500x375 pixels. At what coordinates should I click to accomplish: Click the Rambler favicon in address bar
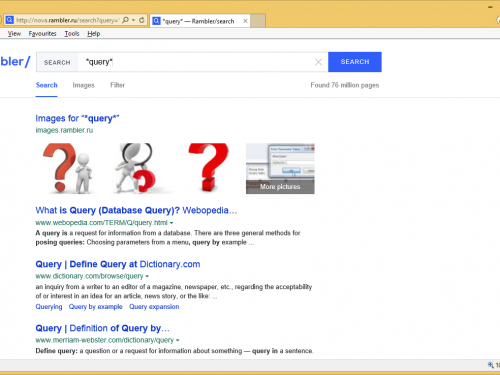point(10,20)
